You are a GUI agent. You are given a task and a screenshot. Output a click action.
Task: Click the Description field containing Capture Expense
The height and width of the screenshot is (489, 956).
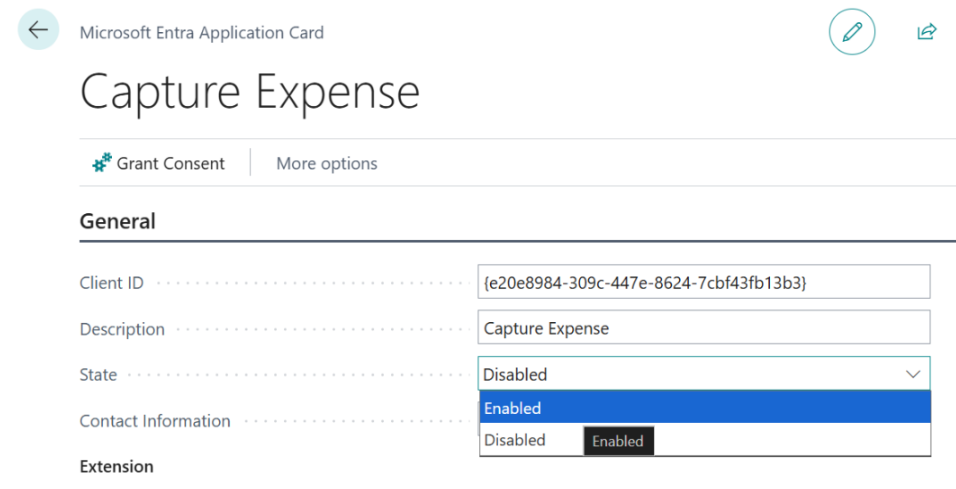[x=704, y=327]
